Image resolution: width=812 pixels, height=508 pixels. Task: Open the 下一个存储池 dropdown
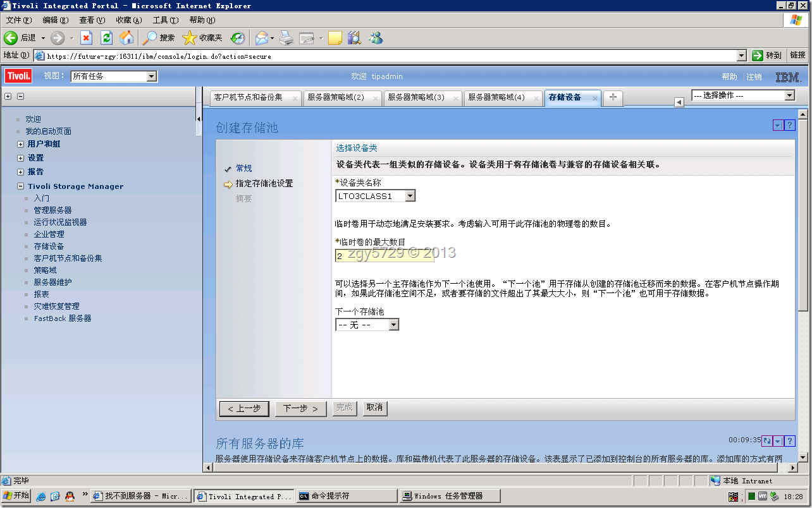(x=393, y=325)
